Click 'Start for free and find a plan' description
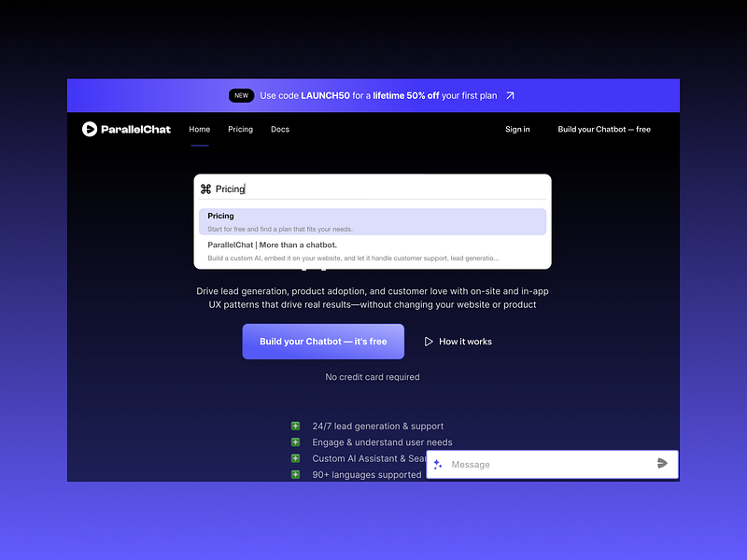Viewport: 747px width, 560px height. click(280, 229)
